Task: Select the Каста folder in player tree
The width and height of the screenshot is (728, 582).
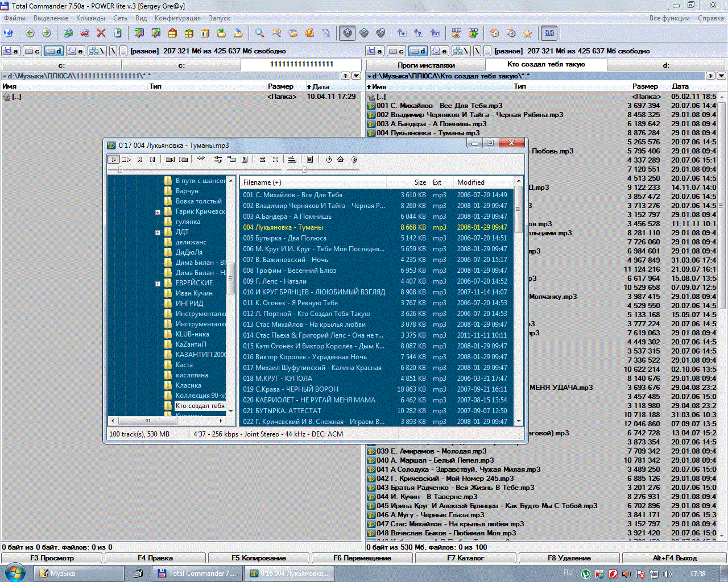Action: coord(184,365)
